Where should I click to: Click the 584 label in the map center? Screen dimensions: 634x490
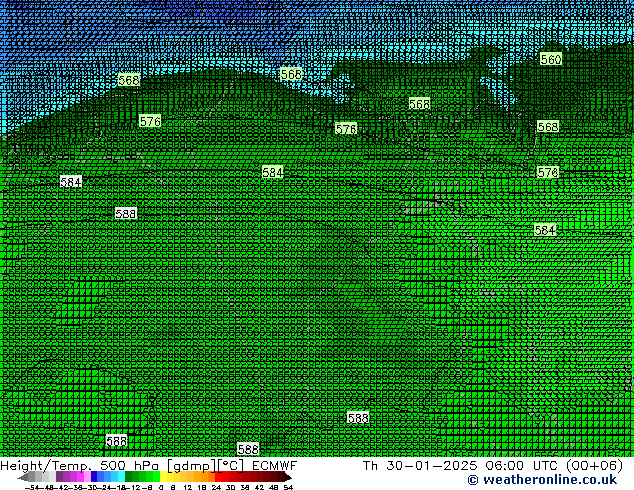point(272,173)
